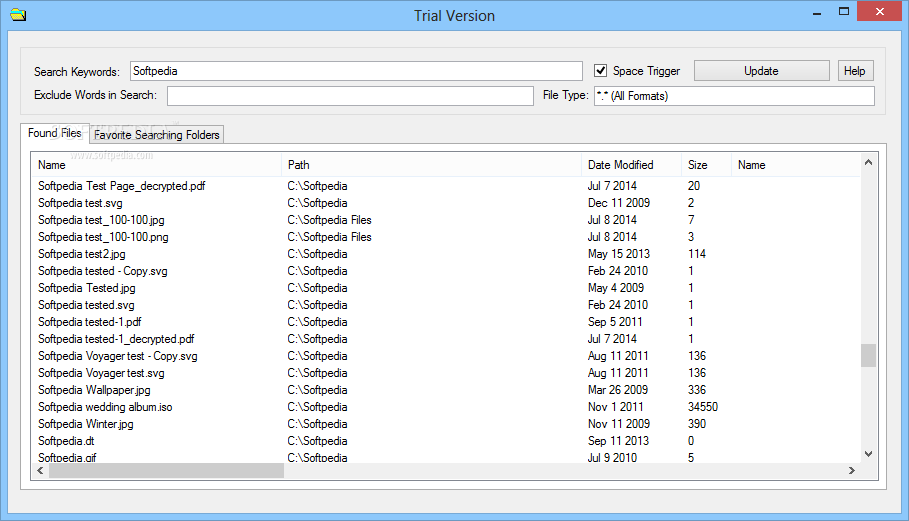
Task: Click the folder app icon in title bar
Action: point(18,14)
